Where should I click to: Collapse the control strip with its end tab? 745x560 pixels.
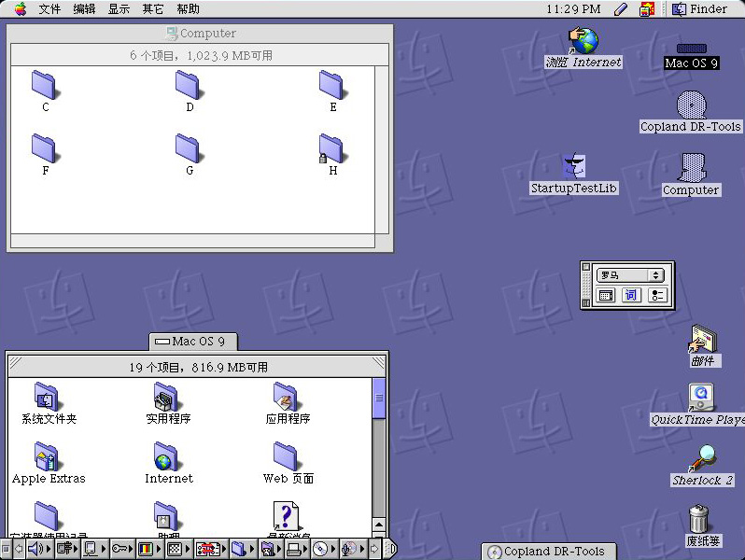click(x=389, y=549)
